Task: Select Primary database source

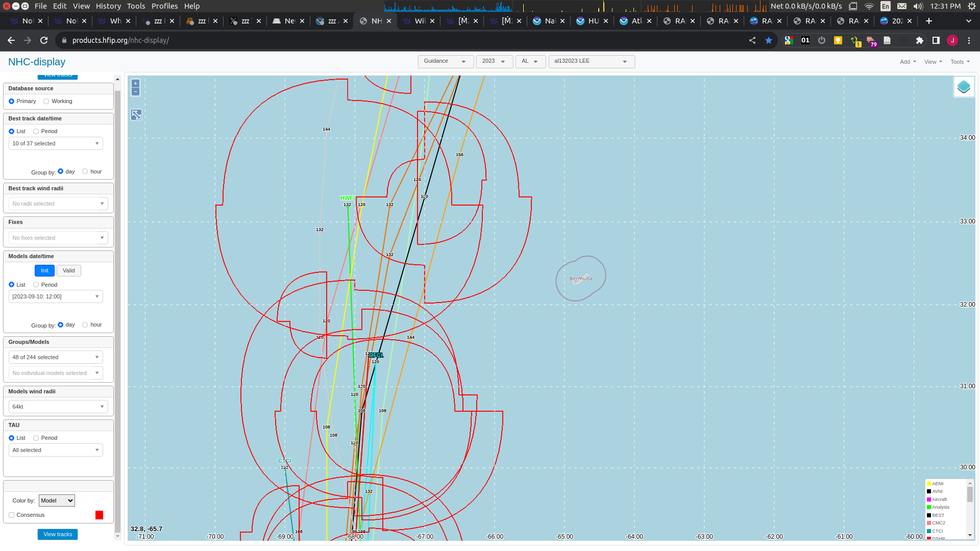Action: 11,102
